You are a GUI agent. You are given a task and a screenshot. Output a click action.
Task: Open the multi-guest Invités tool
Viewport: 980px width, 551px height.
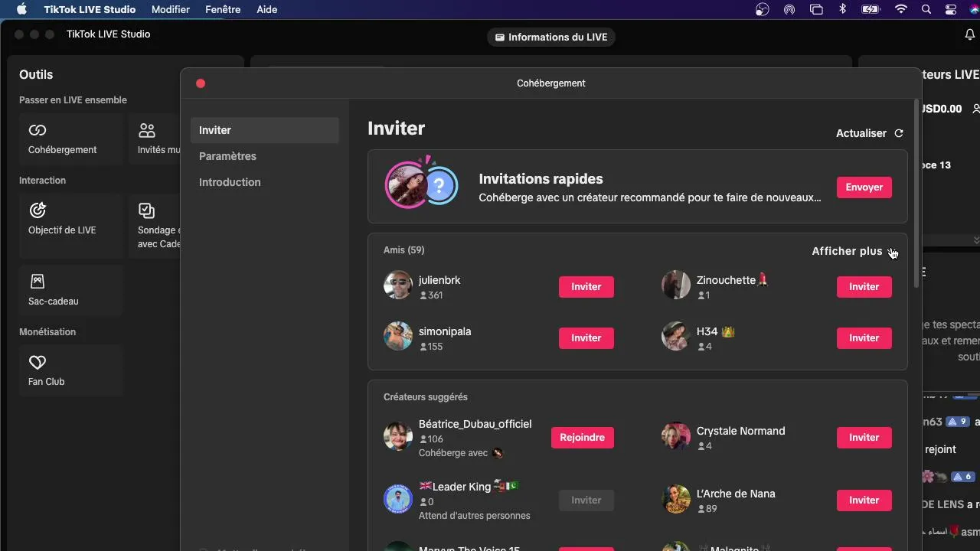click(x=155, y=139)
